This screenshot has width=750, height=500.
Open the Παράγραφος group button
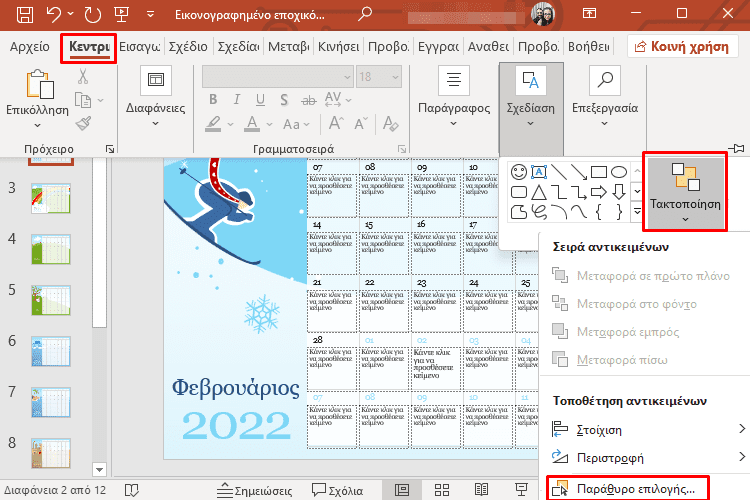[454, 97]
